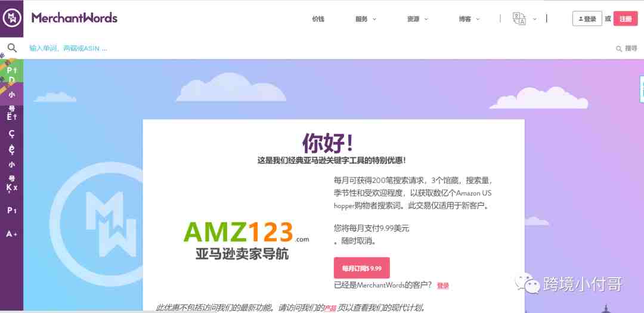Click the pink 注册 register button
Viewport: 644px width, 313px height.
625,19
